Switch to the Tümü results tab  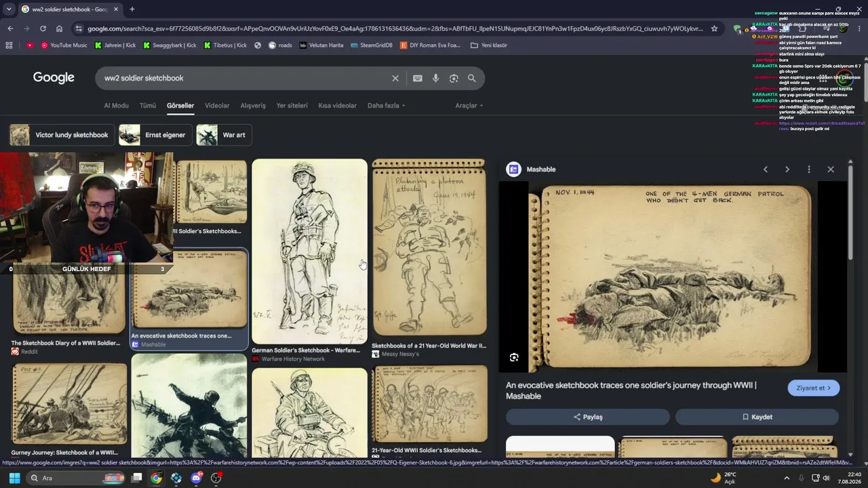click(x=148, y=106)
